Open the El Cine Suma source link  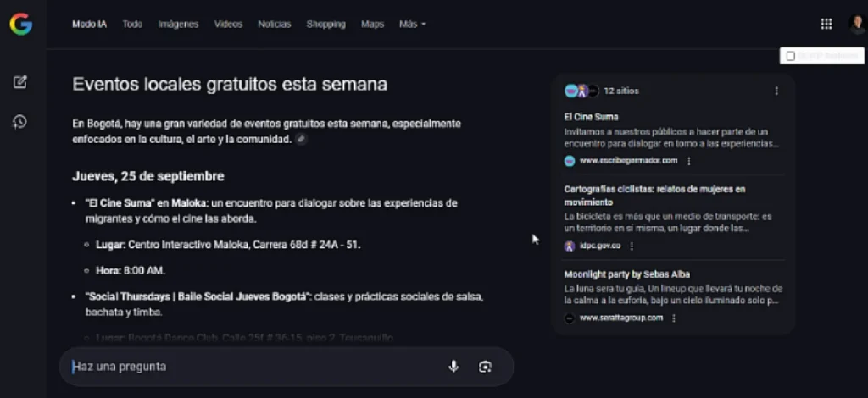tap(591, 117)
